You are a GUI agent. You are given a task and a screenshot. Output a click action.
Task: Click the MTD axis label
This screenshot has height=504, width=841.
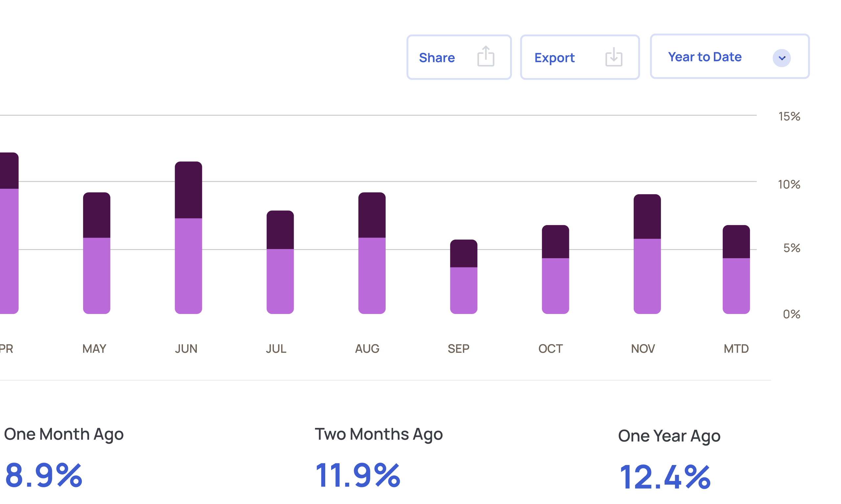pyautogui.click(x=736, y=348)
